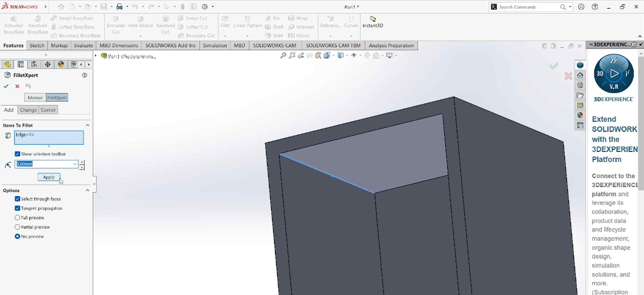Screen dimensions: 644x295
Task: Click the Home icon in the title toolbar
Action: click(61, 7)
